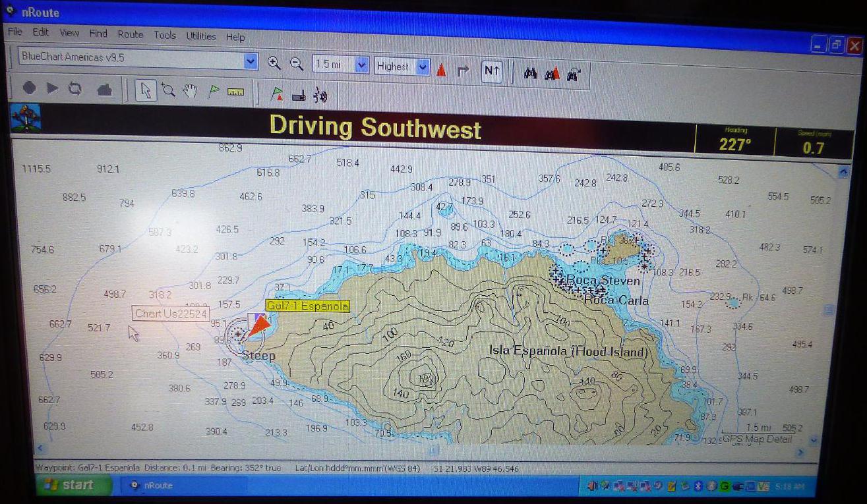
Task: Open the Tools menu
Action: (x=165, y=36)
